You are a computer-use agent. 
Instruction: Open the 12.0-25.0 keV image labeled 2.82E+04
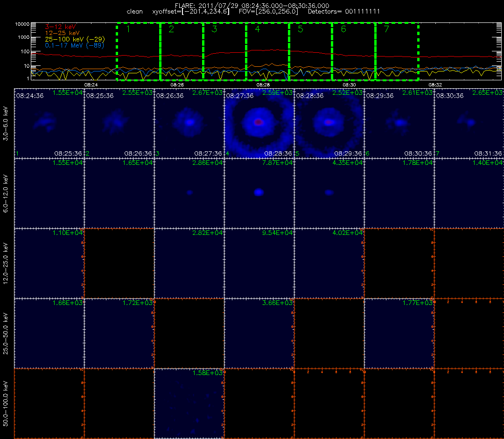(x=189, y=263)
